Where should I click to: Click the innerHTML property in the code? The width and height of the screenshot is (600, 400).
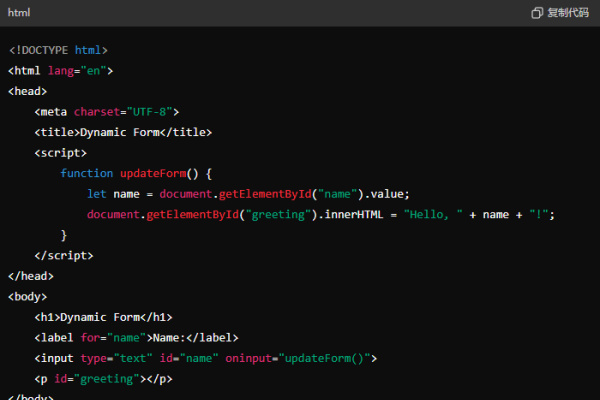coord(363,215)
